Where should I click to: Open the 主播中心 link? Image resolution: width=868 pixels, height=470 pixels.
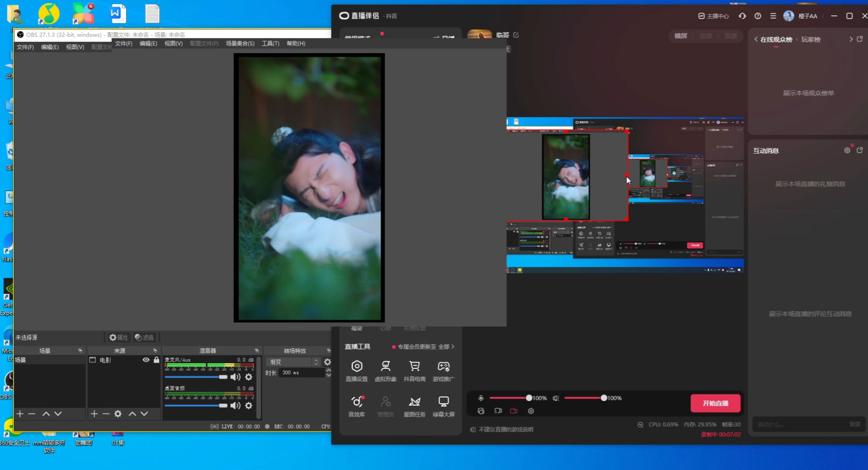[713, 16]
